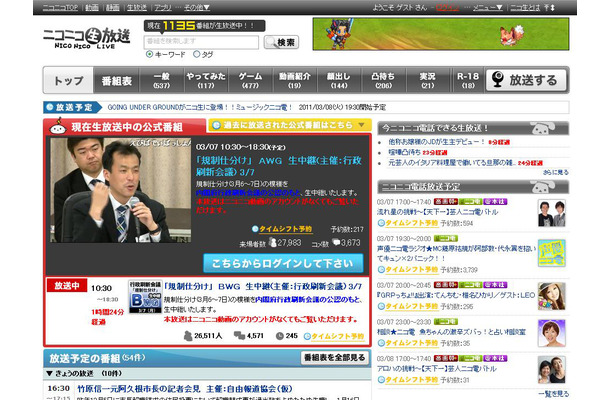This screenshot has height=400, width=610.
Task: Open the やってみた (117) category tab
Action: pyautogui.click(x=206, y=81)
